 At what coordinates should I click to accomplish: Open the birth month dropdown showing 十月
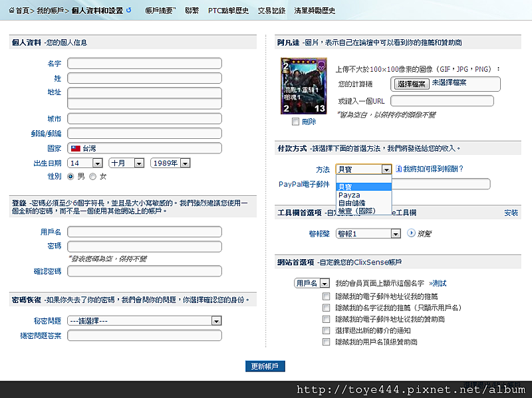(x=126, y=163)
